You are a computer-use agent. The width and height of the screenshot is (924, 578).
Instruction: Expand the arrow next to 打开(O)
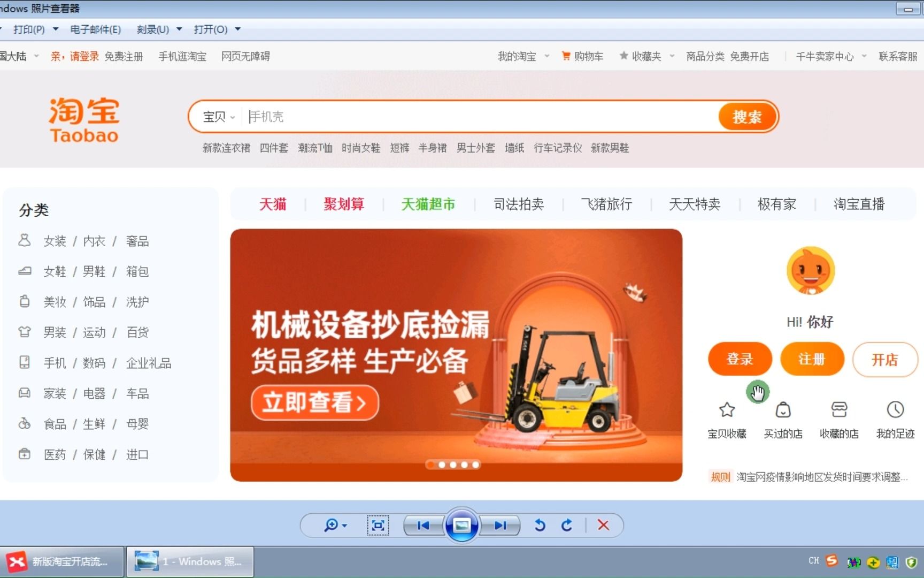click(x=238, y=29)
